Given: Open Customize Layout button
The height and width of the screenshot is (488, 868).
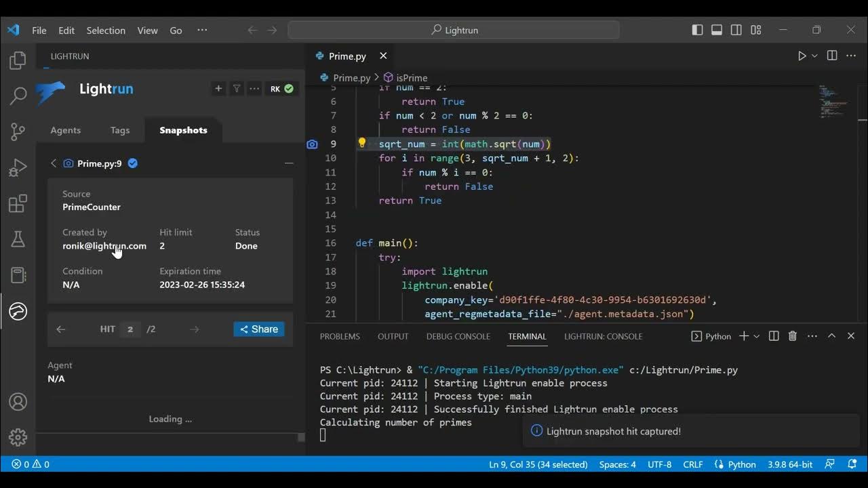Looking at the screenshot, I should tap(756, 30).
